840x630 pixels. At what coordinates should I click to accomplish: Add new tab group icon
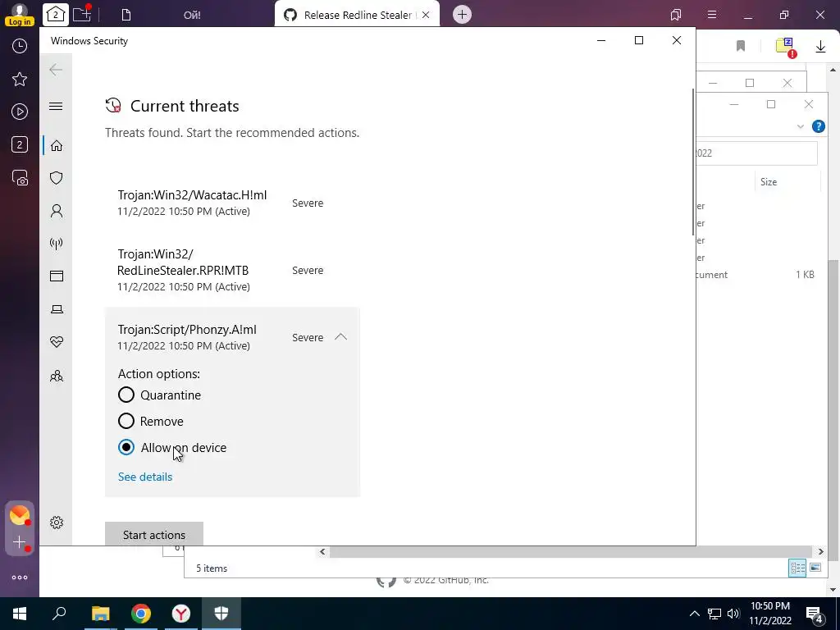pyautogui.click(x=83, y=13)
